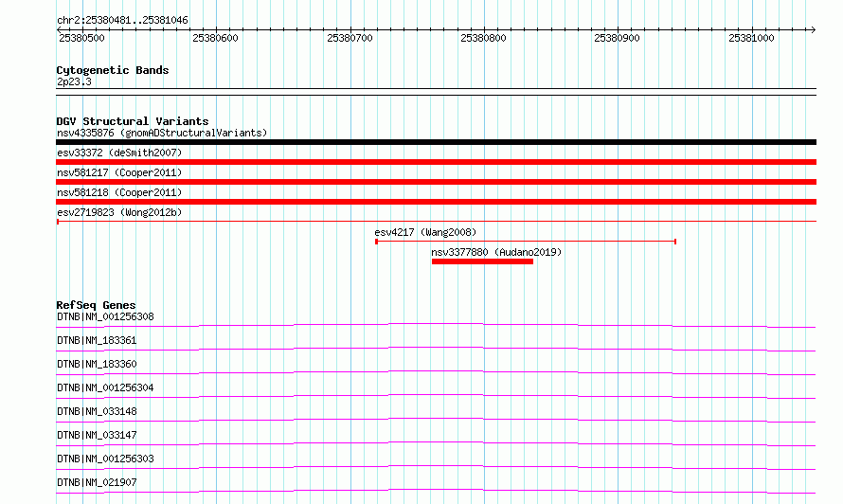
Task: Select variant label esv4217 (Wang2008)
Action: (425, 232)
